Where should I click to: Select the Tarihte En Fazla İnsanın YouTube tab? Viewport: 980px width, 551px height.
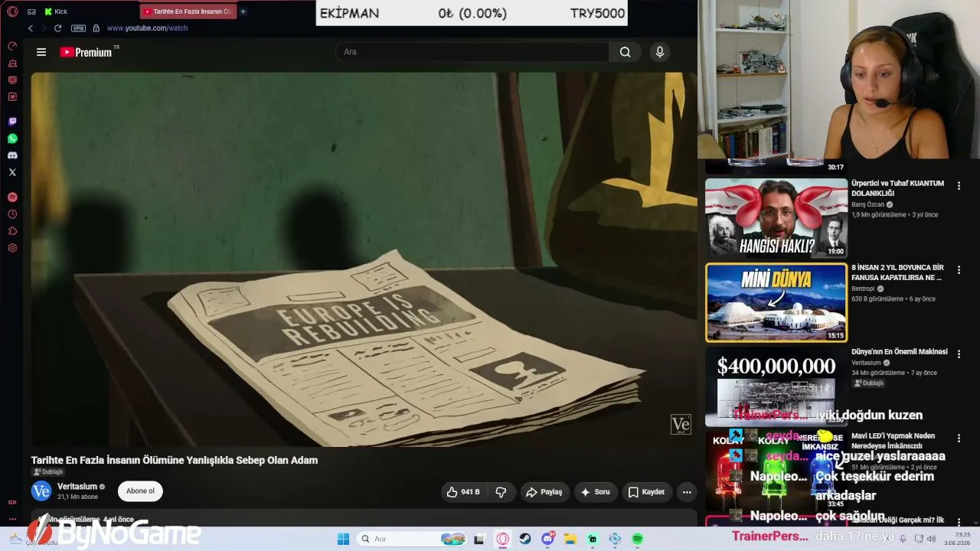(188, 11)
